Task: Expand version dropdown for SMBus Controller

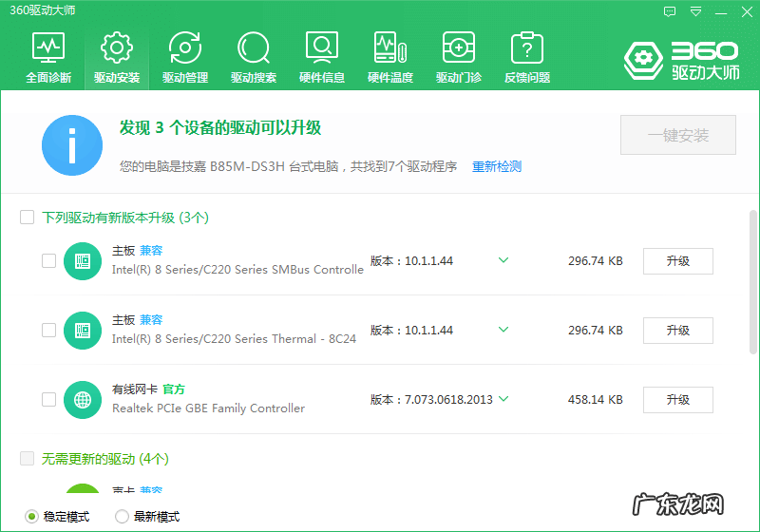Action: 503,260
